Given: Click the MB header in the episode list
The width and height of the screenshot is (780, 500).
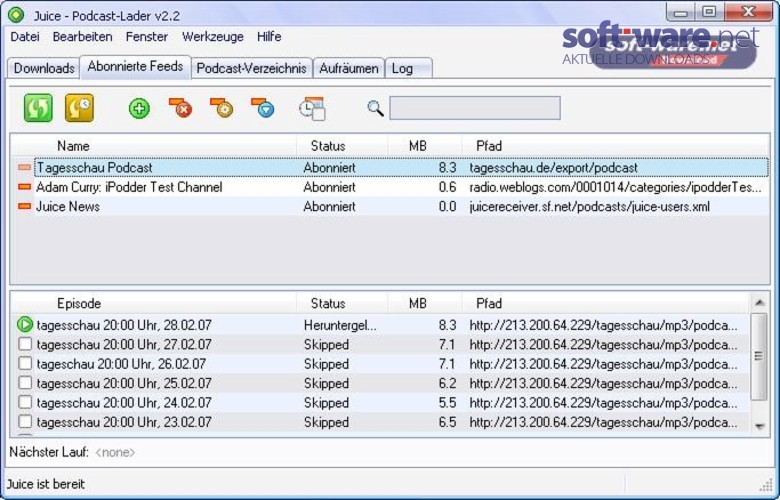Looking at the screenshot, I should coord(424,303).
